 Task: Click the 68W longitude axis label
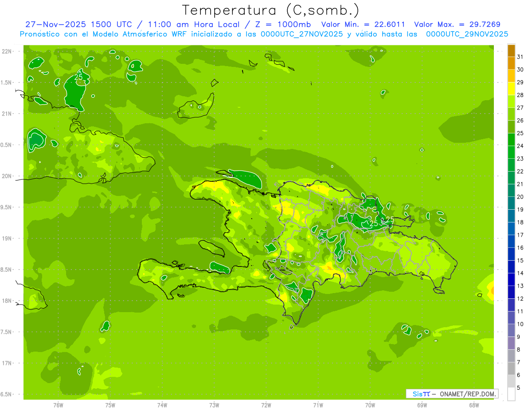(x=474, y=405)
